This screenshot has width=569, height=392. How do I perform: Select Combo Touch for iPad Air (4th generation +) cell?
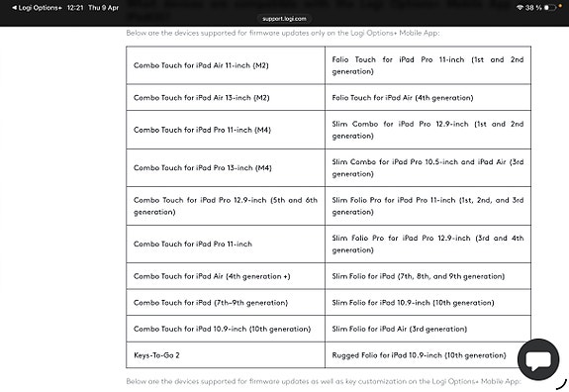coord(226,276)
